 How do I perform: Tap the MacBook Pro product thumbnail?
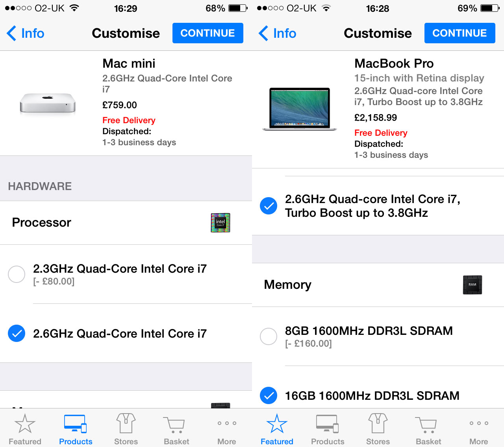pyautogui.click(x=300, y=109)
